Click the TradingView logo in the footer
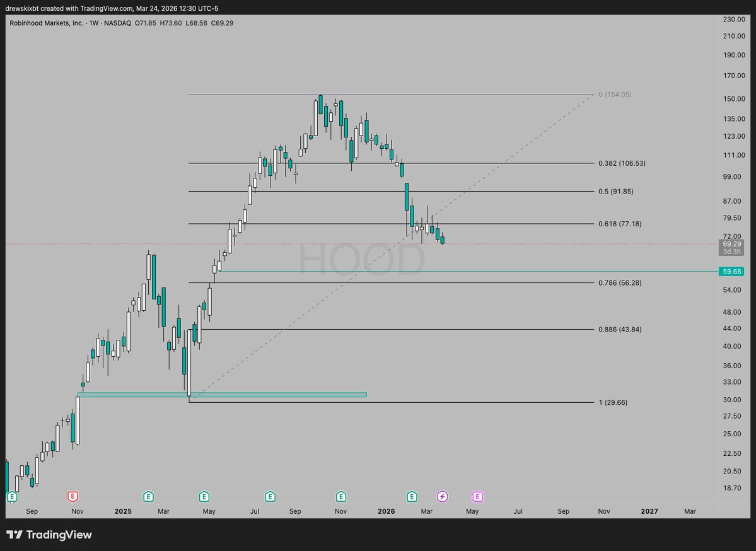This screenshot has height=551, width=756. coord(49,535)
